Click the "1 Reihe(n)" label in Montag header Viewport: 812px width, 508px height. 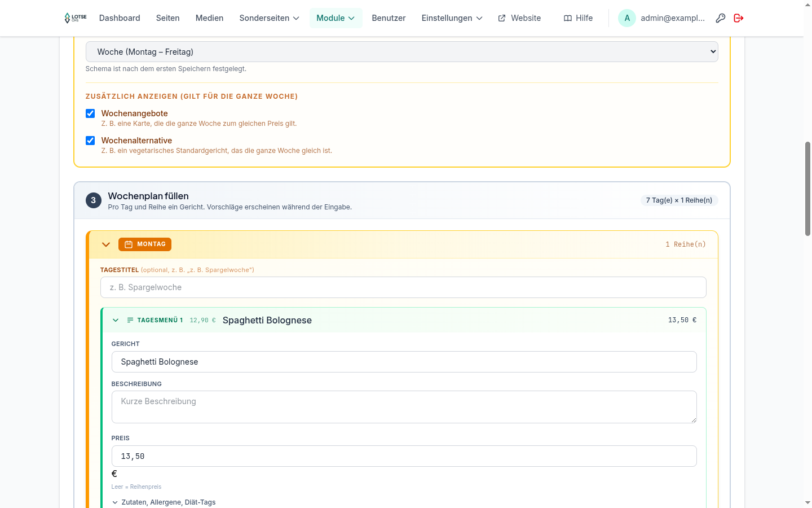(x=686, y=244)
